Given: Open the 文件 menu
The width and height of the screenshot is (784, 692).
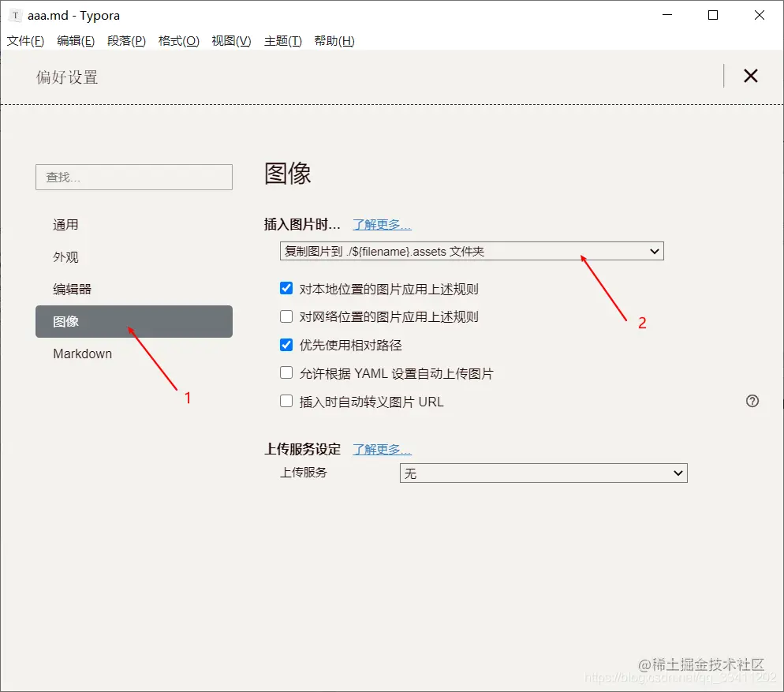Looking at the screenshot, I should (24, 41).
